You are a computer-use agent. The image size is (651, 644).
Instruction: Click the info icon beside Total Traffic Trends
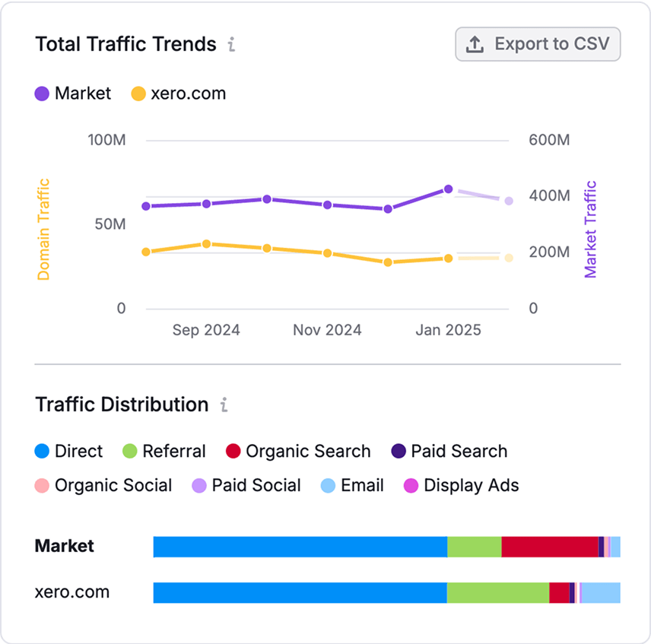point(232,44)
